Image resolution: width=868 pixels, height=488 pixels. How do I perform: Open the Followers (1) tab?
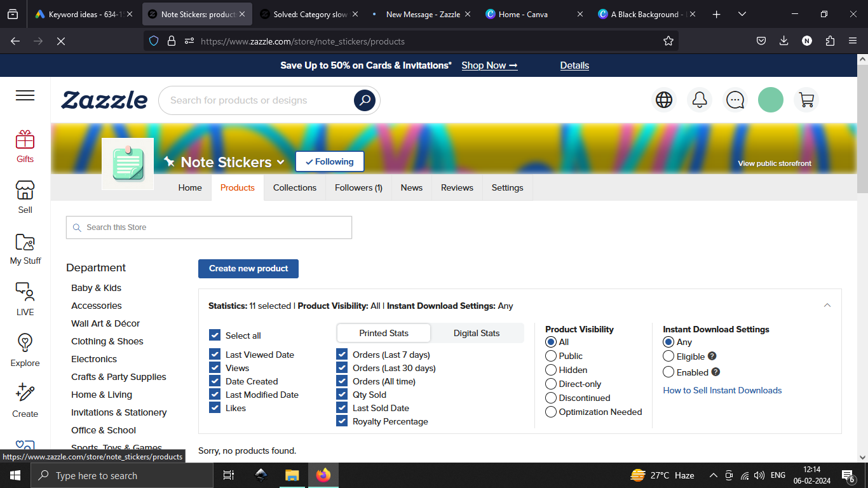[358, 187]
